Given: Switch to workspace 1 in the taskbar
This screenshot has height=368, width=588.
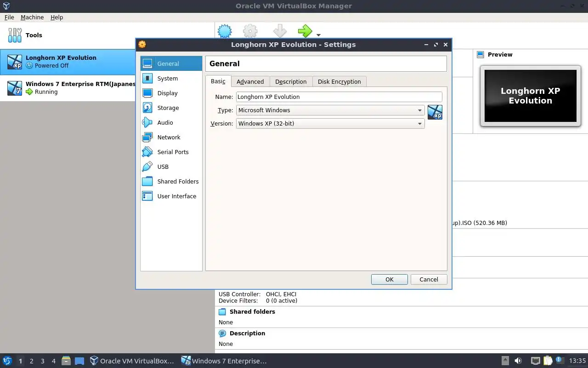Looking at the screenshot, I should point(20,361).
